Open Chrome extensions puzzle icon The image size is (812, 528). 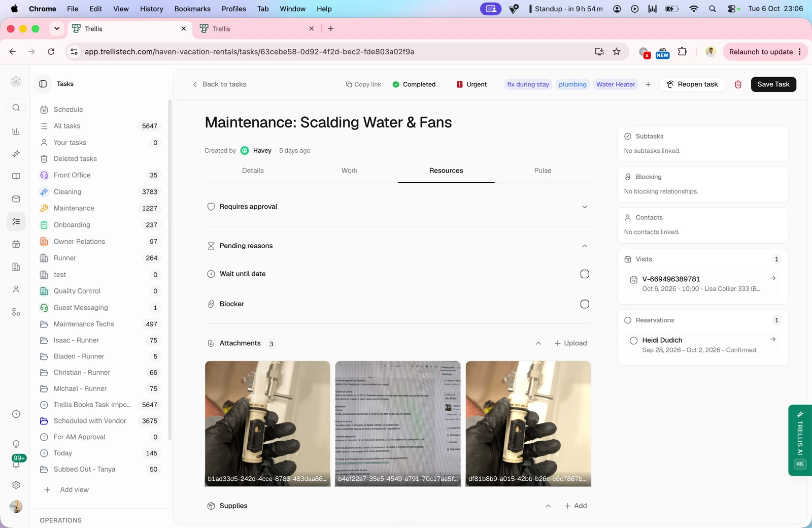click(x=682, y=51)
